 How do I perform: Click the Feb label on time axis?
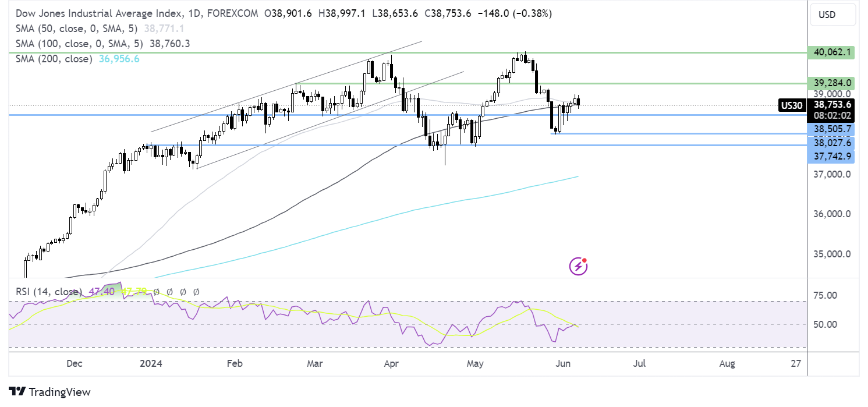tap(234, 363)
